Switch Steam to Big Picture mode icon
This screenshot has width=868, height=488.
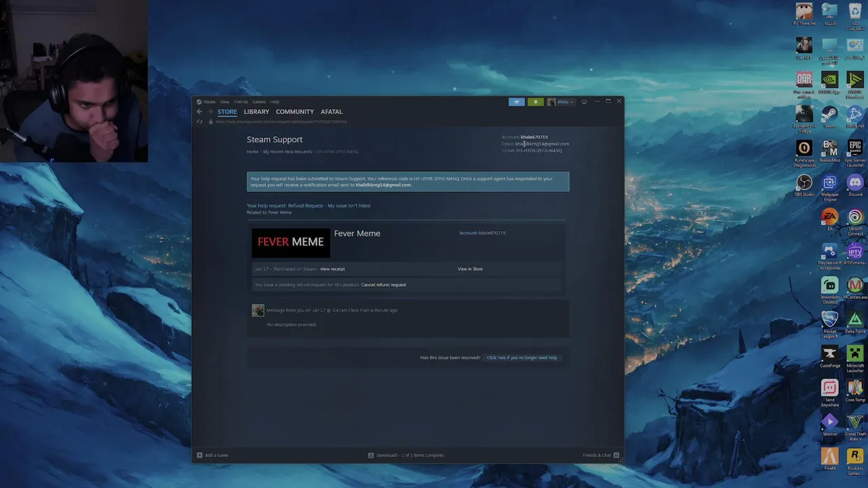[x=584, y=102]
